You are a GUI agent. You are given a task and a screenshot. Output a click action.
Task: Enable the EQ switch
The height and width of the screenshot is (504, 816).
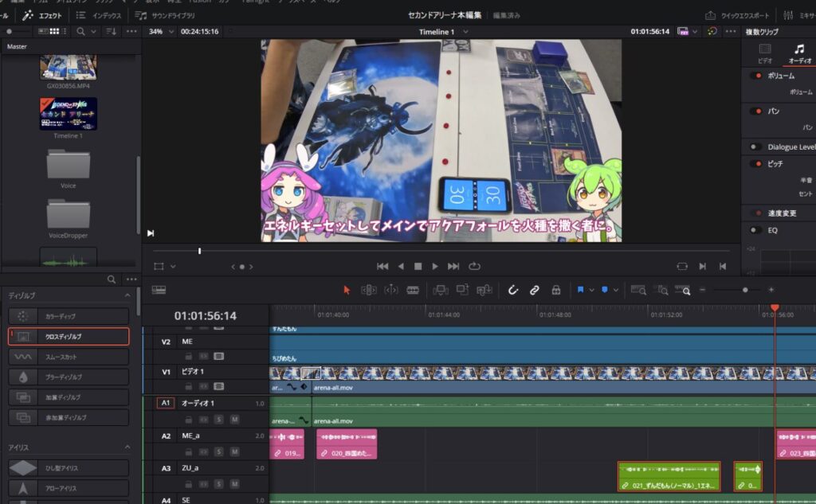pyautogui.click(x=755, y=230)
